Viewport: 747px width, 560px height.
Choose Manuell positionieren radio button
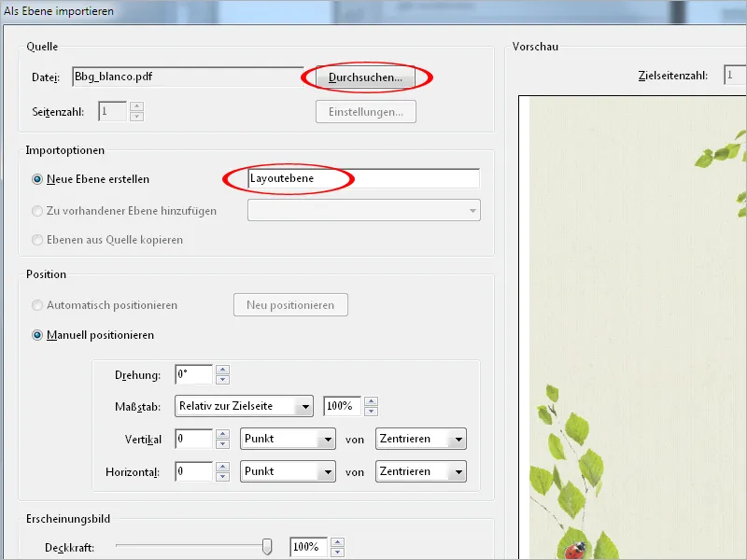click(92, 335)
